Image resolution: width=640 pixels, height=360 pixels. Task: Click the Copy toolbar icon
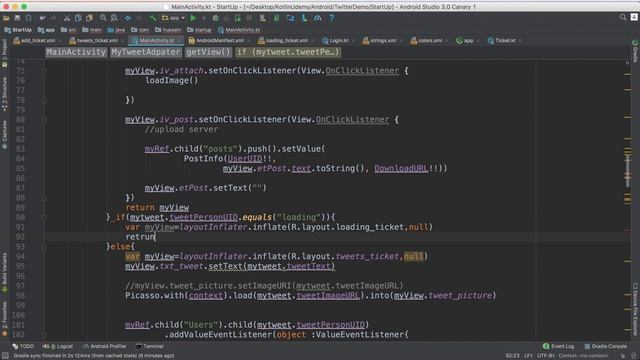click(x=78, y=18)
